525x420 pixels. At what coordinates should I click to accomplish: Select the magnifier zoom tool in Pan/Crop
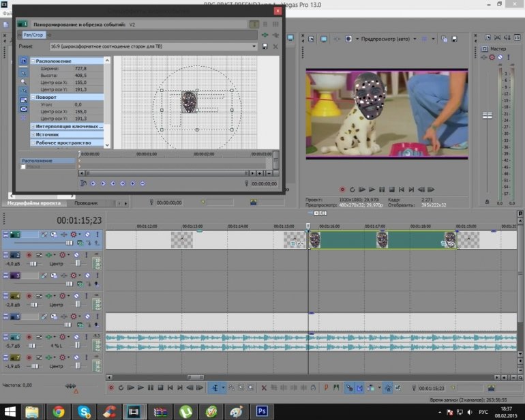(x=23, y=81)
